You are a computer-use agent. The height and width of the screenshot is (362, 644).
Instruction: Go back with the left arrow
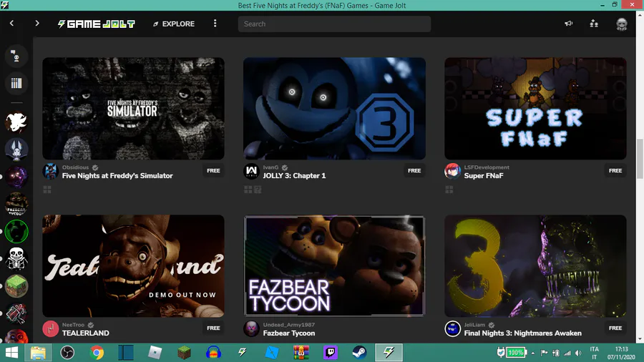(11, 24)
